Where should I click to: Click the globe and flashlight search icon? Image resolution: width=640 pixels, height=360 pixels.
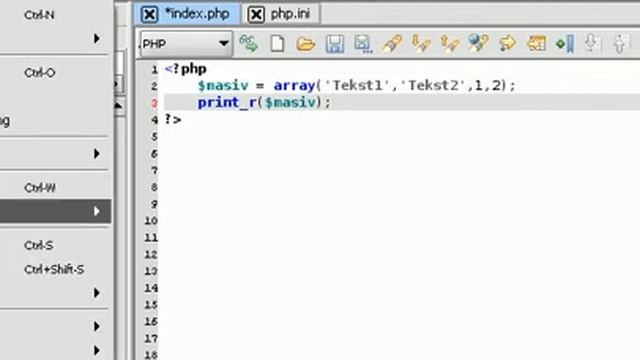[478, 43]
